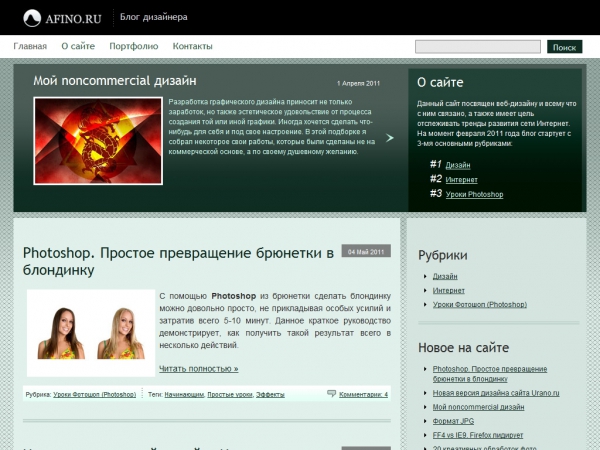Click the Блог дизайнера tagline

(x=154, y=17)
